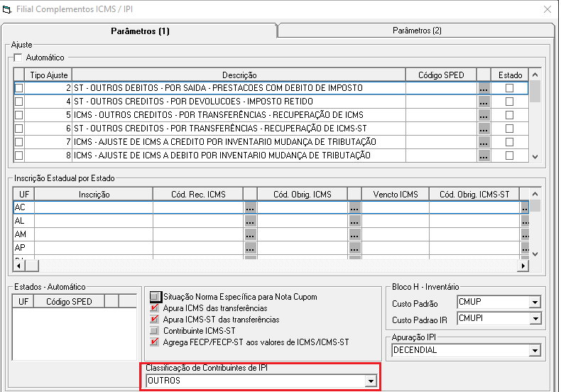The image size is (561, 392).
Task: Open Código SPED lookup for ajuste row 8
Action: tap(484, 156)
